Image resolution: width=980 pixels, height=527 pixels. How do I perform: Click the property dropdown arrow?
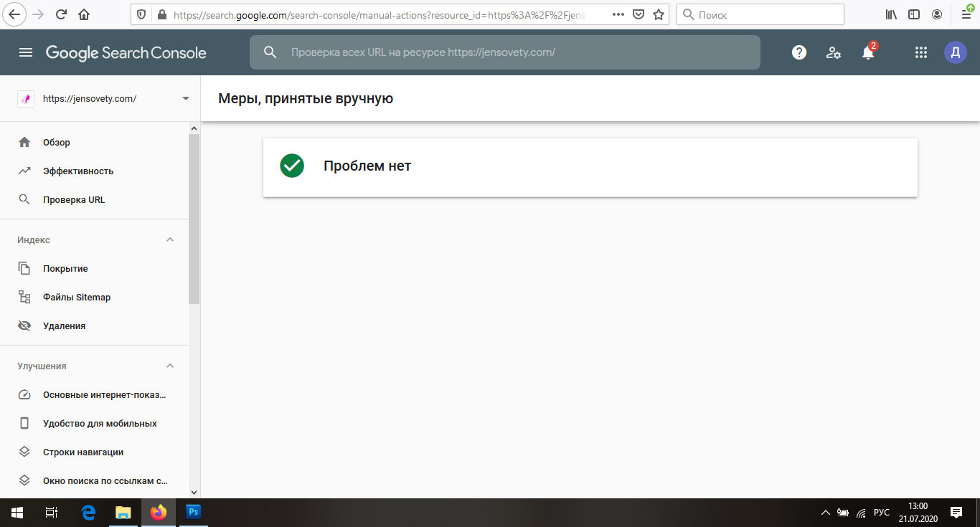[x=186, y=99]
